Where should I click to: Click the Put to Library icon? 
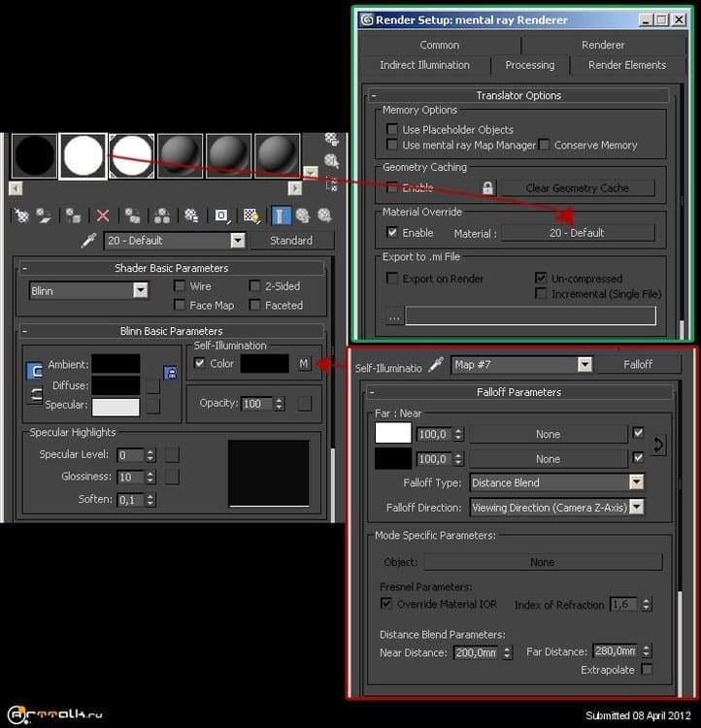coord(191,215)
